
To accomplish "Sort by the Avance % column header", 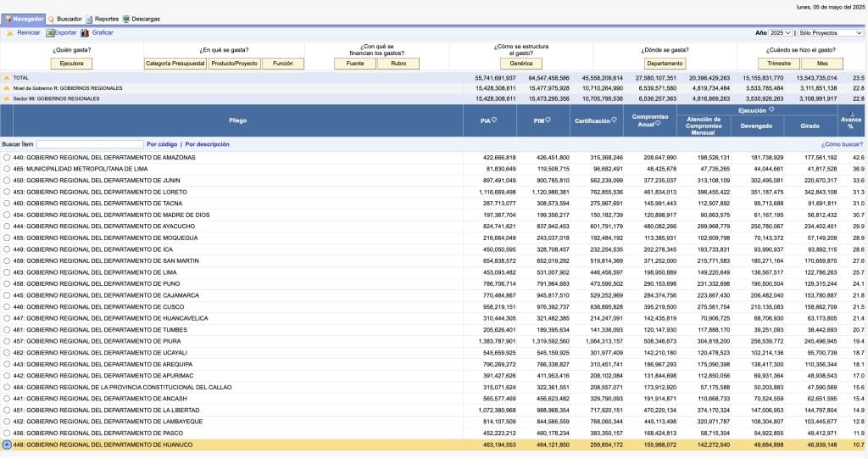I will click(x=850, y=120).
